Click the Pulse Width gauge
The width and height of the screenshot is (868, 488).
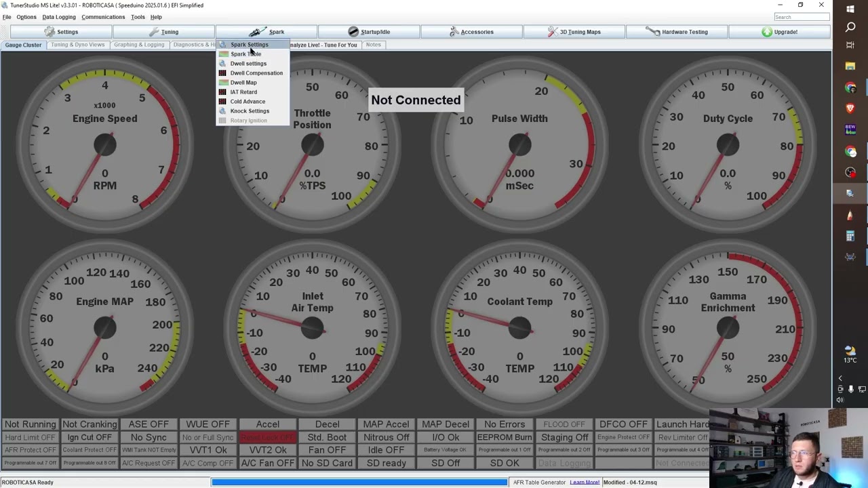(x=520, y=144)
